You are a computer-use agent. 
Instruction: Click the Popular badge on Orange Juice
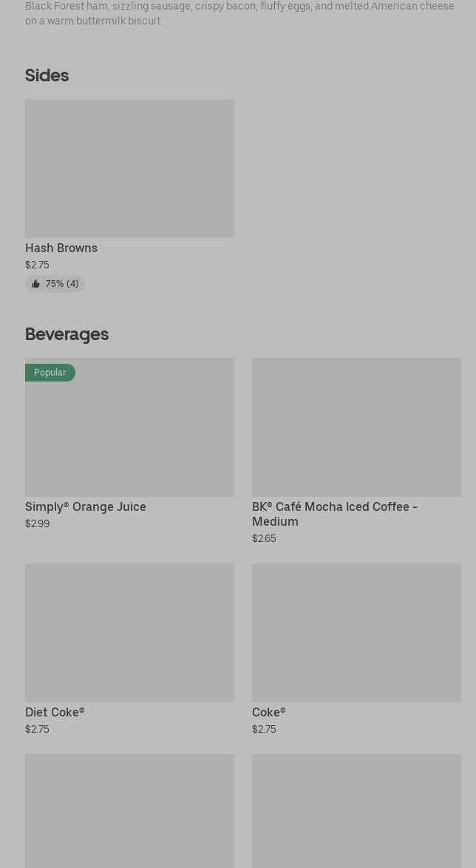[50, 373]
